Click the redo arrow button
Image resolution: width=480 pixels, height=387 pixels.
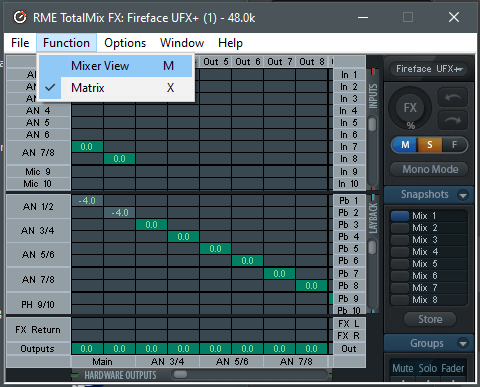coord(453,120)
